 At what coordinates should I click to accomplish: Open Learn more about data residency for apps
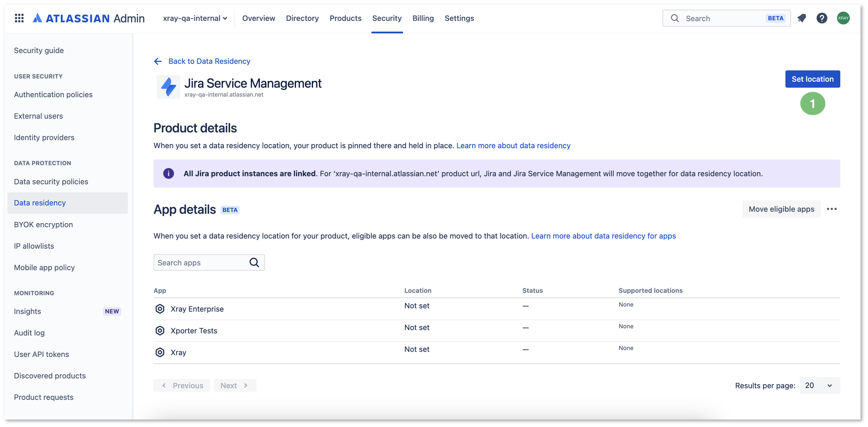604,236
